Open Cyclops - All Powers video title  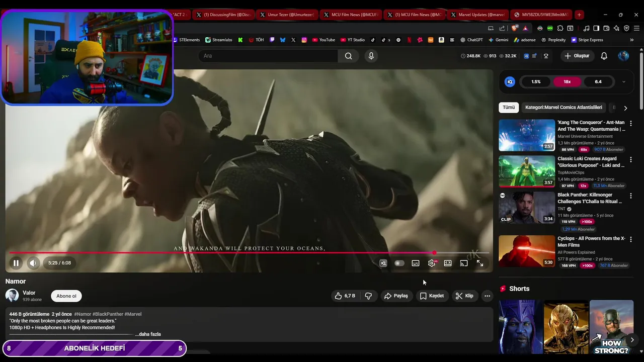[x=591, y=242]
